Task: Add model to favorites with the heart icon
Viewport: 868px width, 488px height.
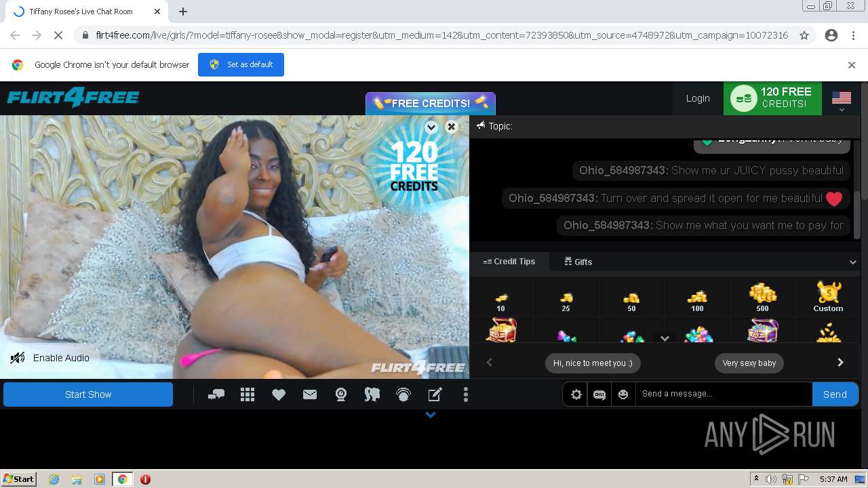Action: pos(279,394)
